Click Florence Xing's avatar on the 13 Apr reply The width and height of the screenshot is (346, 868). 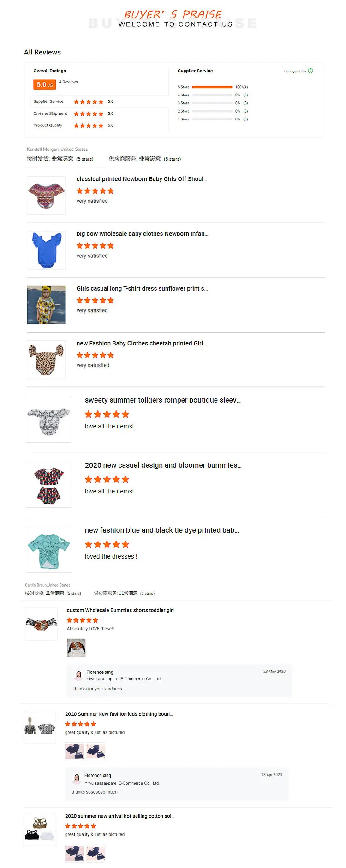pos(76,779)
